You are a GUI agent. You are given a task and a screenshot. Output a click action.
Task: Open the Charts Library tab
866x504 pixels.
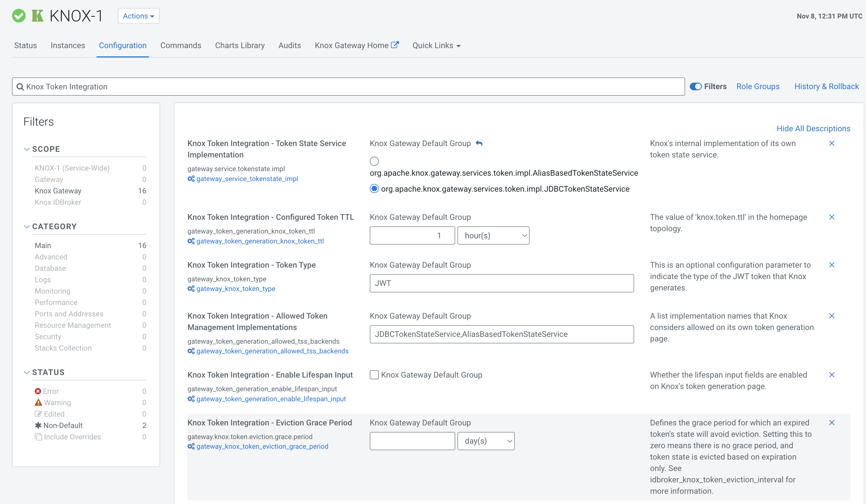[x=240, y=45]
